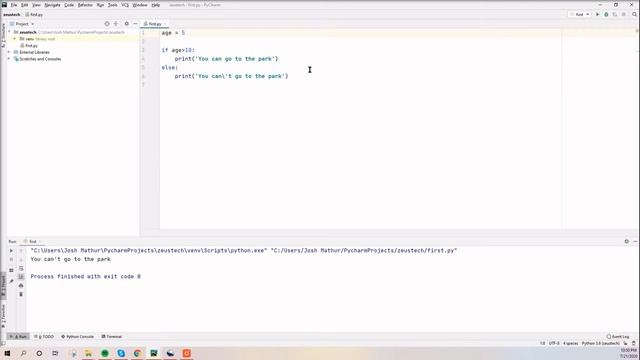This screenshot has width=640, height=360.
Task: Toggle scroll-to-end icon in Run panel
Action: pos(21,277)
